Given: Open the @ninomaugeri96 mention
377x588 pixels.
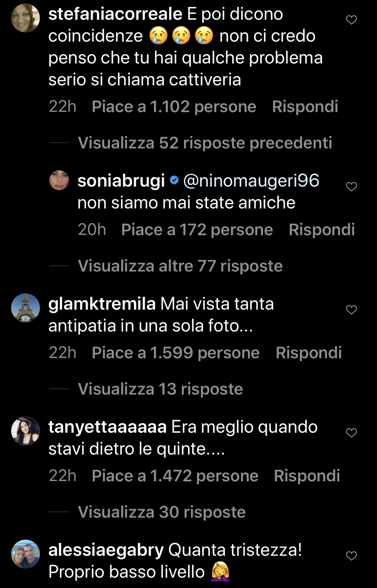Looking at the screenshot, I should click(x=251, y=181).
